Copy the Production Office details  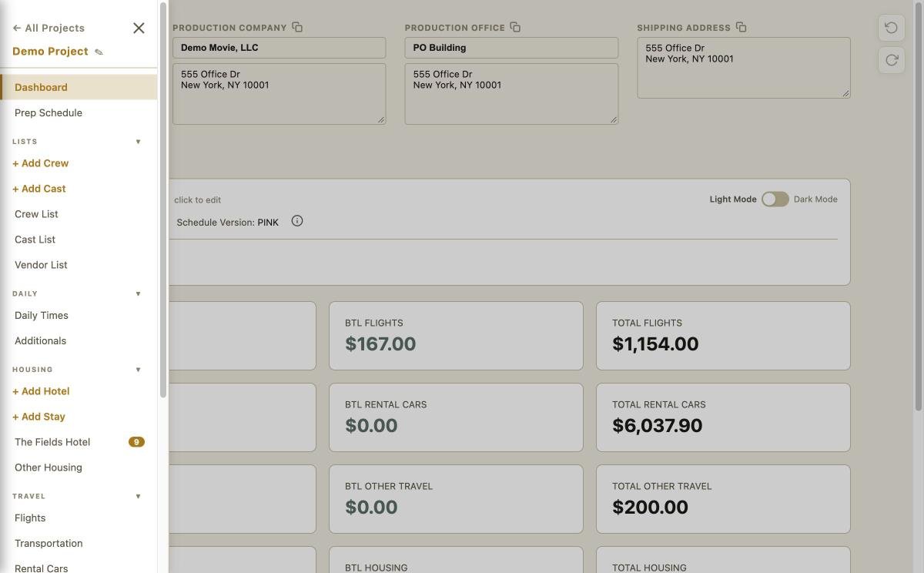515,27
